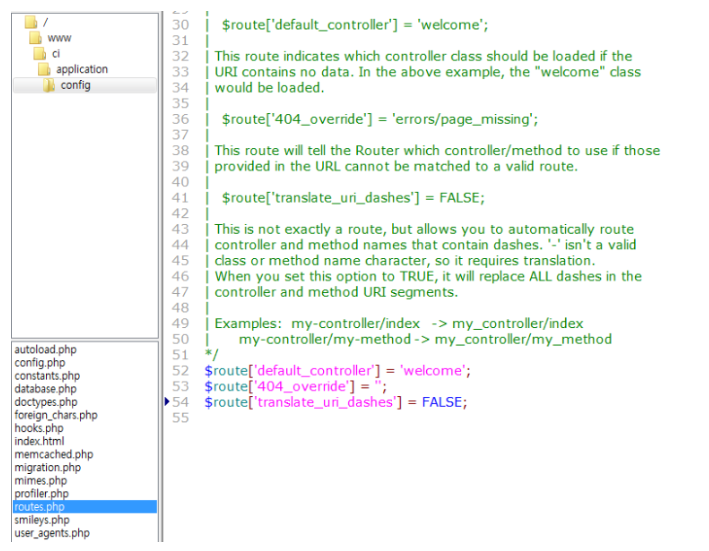Open foreign_chars.php in the file list
Image resolution: width=709 pixels, height=551 pixels.
56,415
